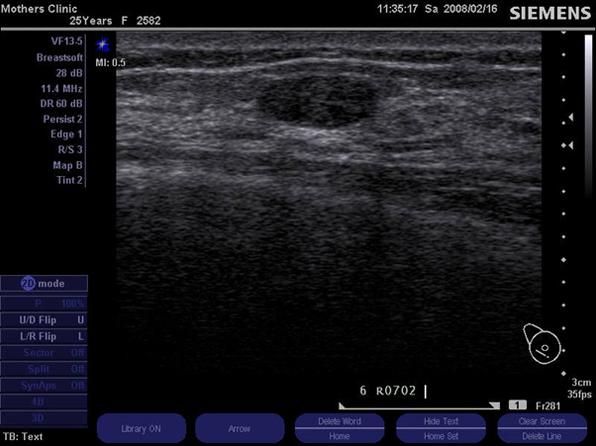Image resolution: width=596 pixels, height=446 pixels.
Task: Toggle the L/R Flip setting
Action: click(x=44, y=336)
